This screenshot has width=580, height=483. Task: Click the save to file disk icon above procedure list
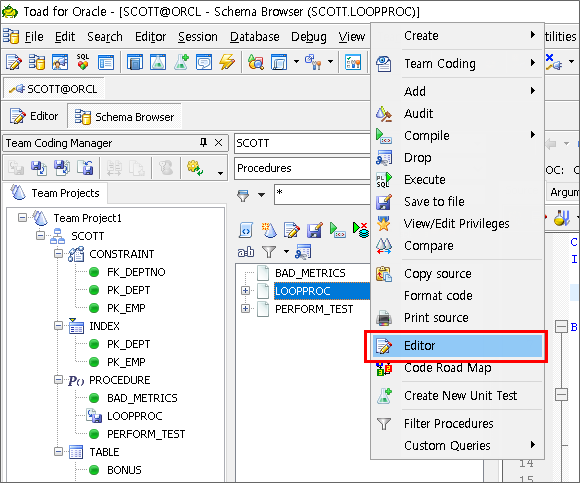[314, 230]
